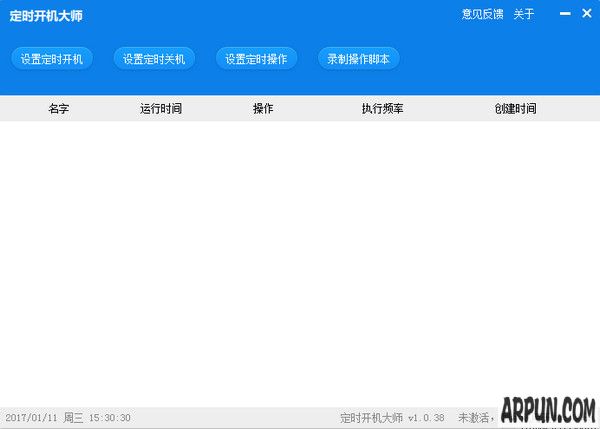Open the 关于 about page
Screen dimensions: 600x429
[x=523, y=15]
